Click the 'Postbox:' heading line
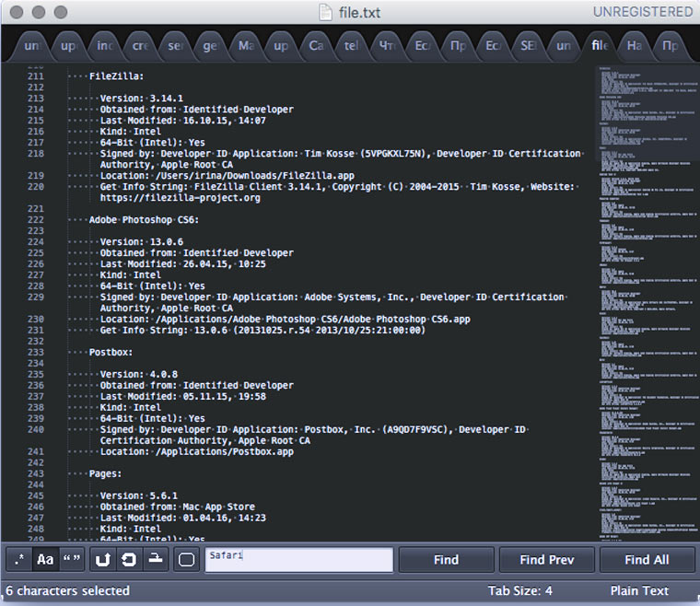 111,353
